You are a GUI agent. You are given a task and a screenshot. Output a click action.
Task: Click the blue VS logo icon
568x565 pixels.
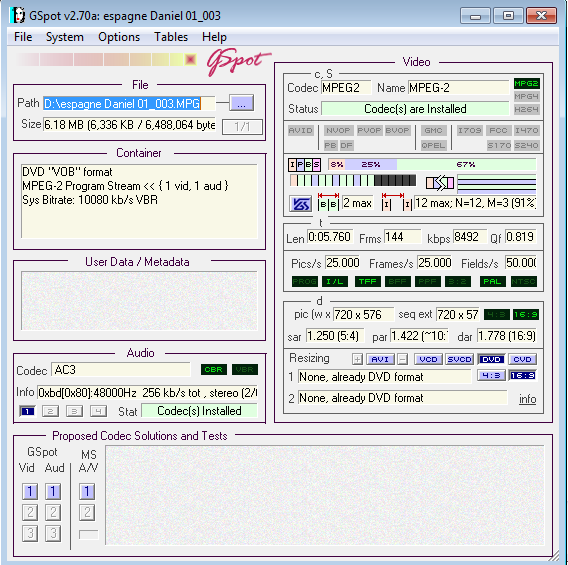tap(300, 204)
